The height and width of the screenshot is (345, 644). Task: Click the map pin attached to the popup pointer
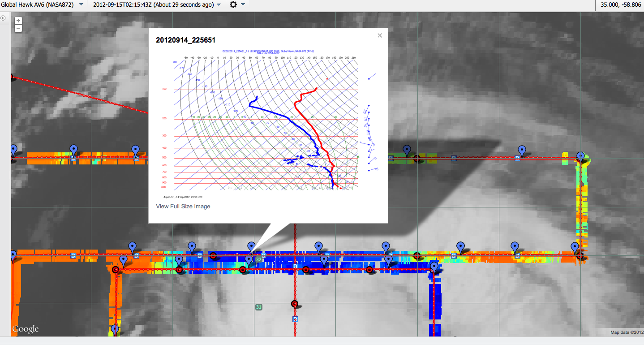tap(252, 246)
